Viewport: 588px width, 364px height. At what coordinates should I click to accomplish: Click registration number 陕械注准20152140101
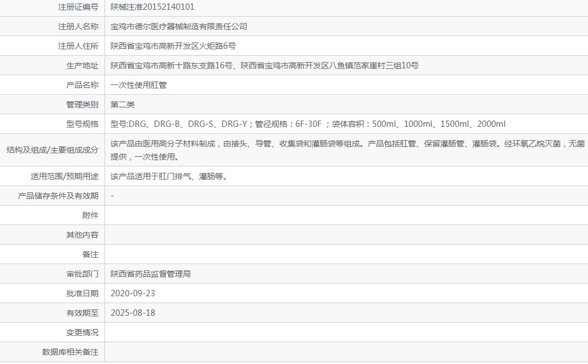[x=152, y=7]
